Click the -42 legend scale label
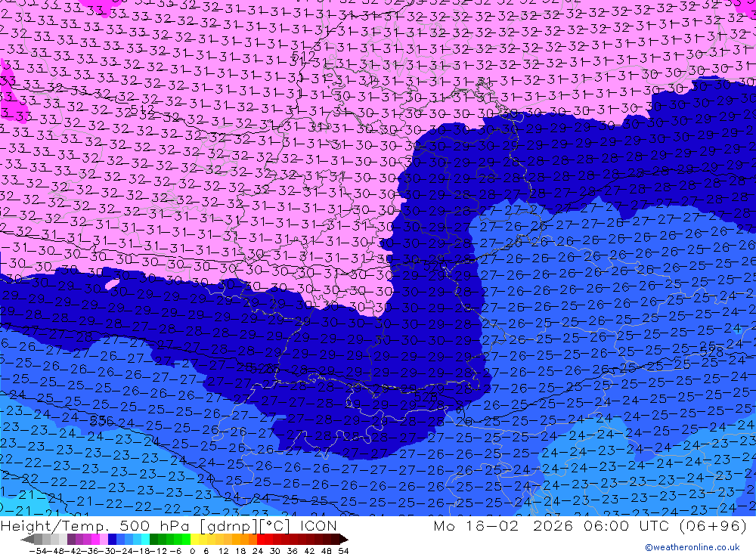Image resolution: width=756 pixels, height=554 pixels. point(73,551)
